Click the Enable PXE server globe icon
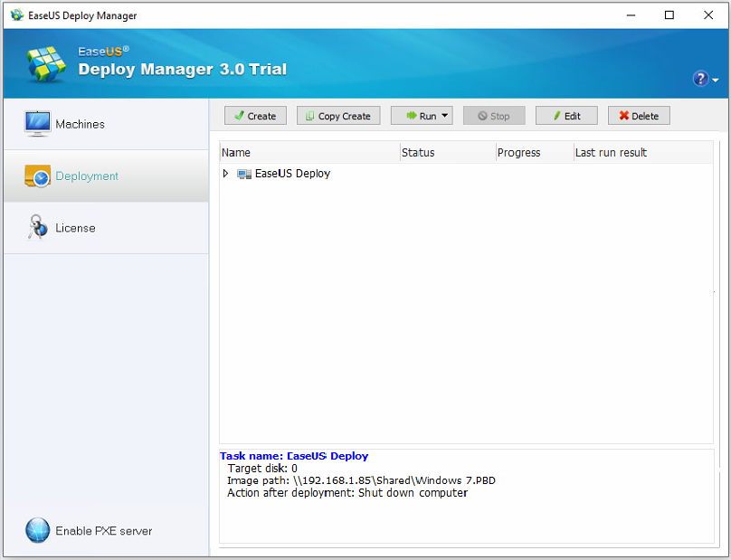 (37, 530)
